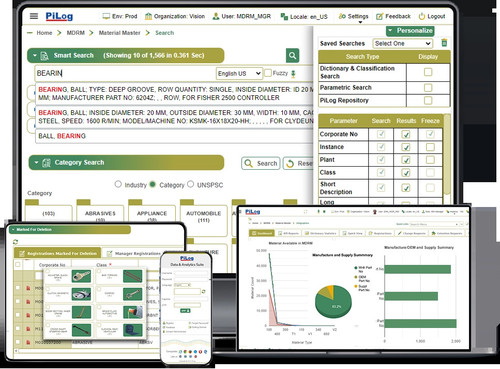
Task: Click the green login button on the phone
Action: [x=185, y=311]
